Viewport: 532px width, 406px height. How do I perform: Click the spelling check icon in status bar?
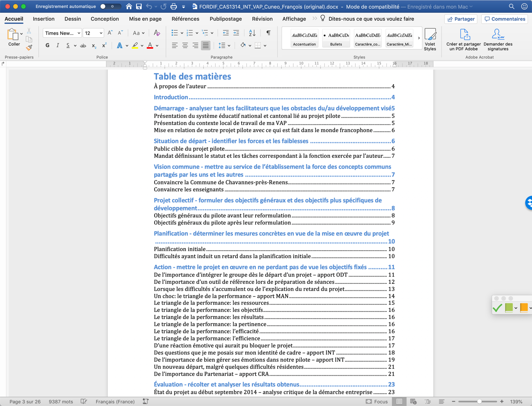84,401
